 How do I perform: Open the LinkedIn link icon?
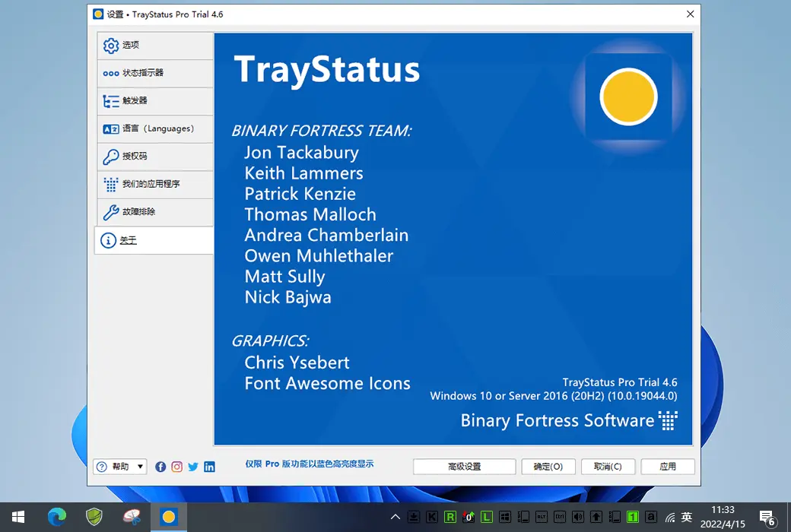click(x=209, y=467)
